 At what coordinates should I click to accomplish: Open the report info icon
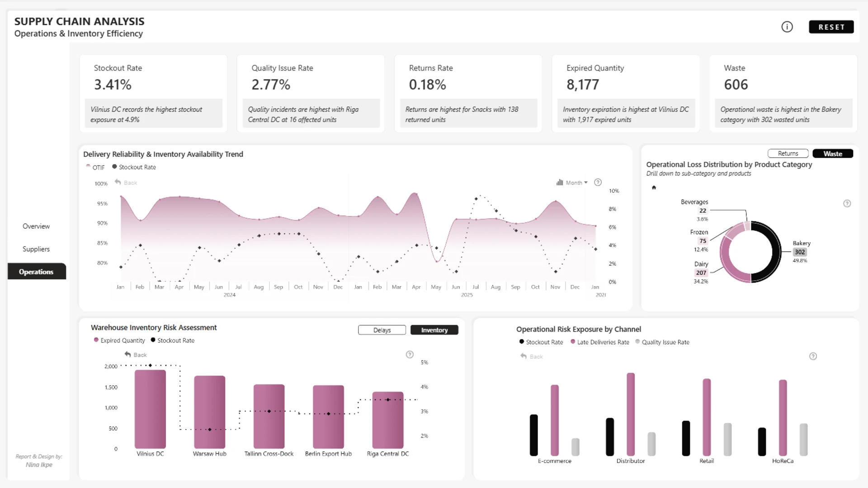[787, 27]
